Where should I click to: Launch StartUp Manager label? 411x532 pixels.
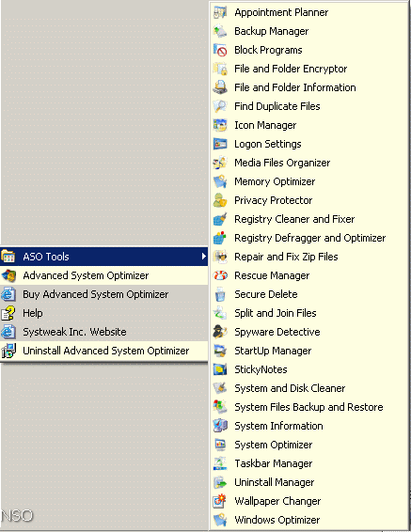click(273, 351)
